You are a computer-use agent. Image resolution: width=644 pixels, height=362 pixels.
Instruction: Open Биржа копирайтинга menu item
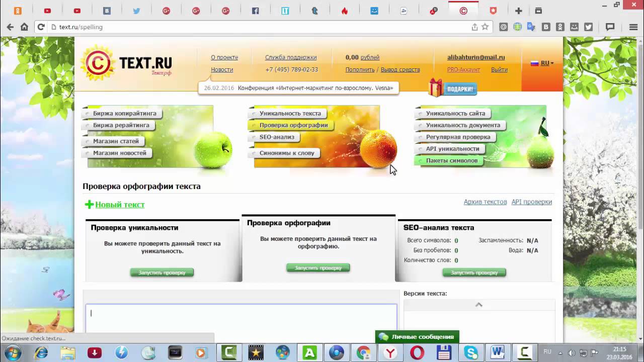click(x=124, y=114)
